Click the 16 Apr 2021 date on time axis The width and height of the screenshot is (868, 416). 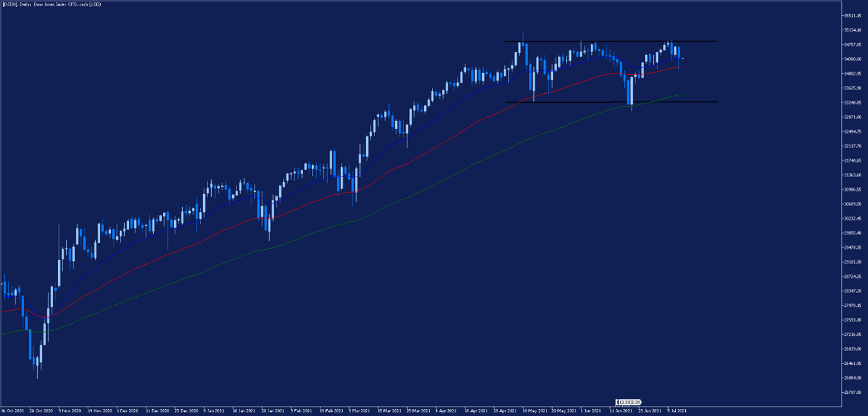[477, 410]
